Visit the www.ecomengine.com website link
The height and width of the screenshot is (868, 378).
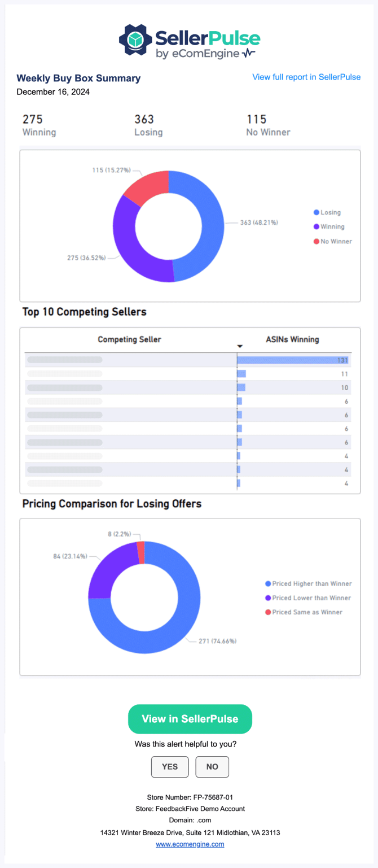click(x=190, y=844)
